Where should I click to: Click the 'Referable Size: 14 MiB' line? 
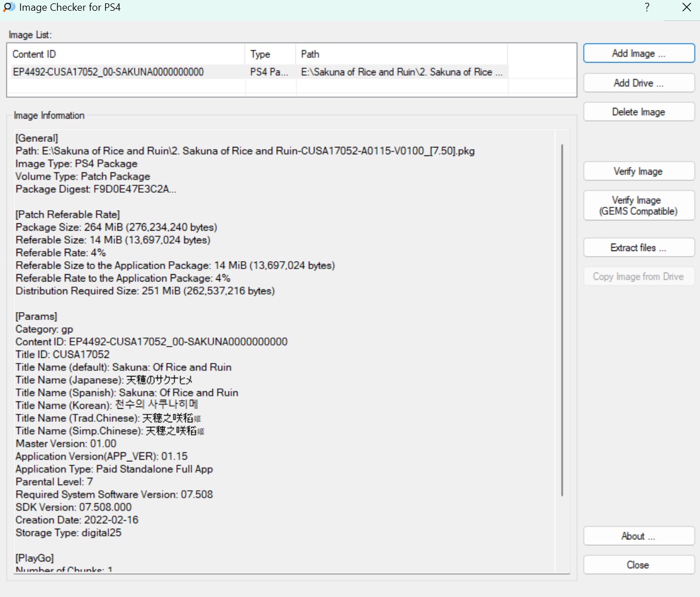113,240
